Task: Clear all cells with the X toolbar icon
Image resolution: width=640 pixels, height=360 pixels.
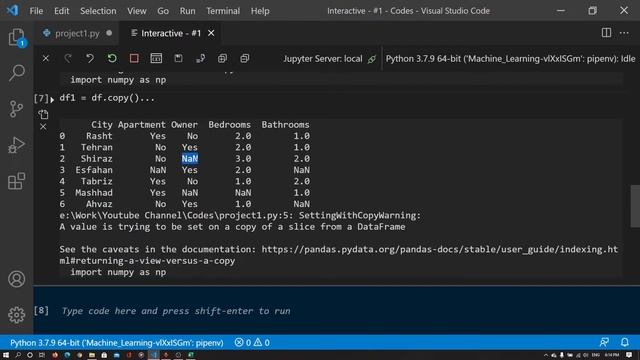Action: pos(46,58)
